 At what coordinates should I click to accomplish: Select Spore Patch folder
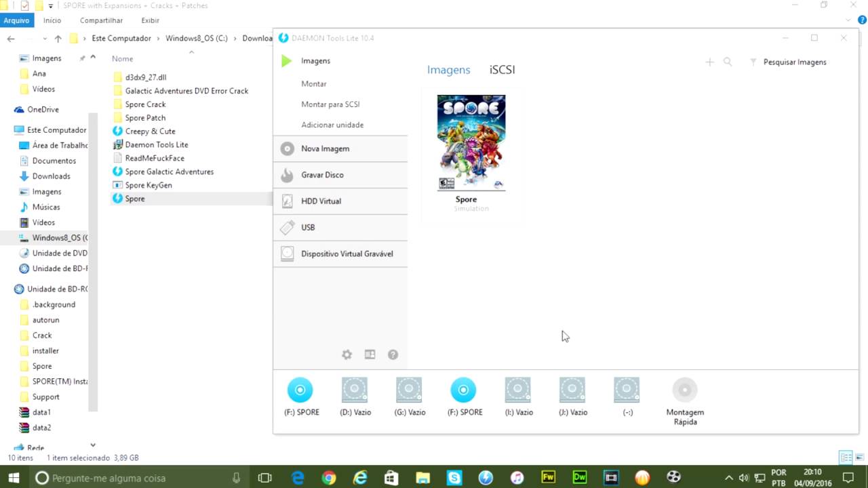(145, 118)
